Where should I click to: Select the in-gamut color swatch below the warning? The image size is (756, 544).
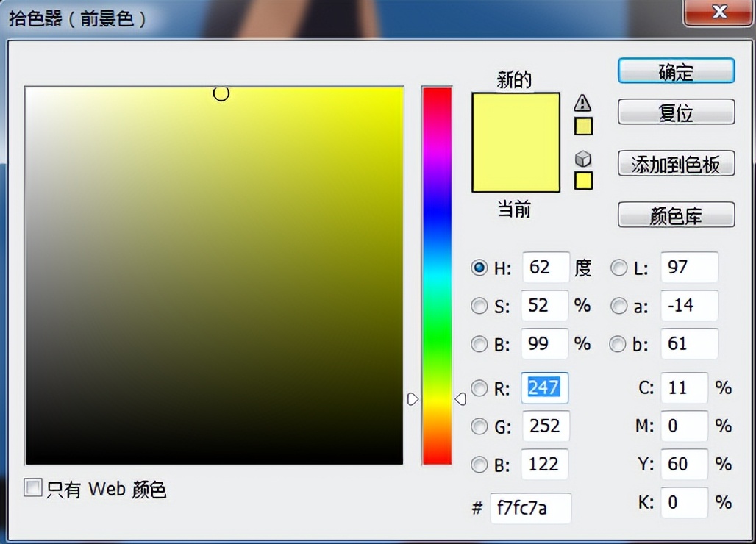[583, 126]
